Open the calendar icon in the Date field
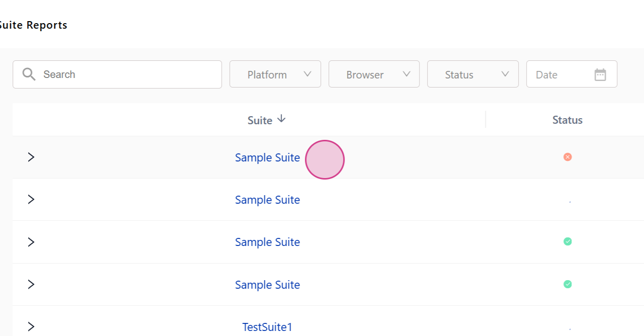Viewport: 644px width, 336px height. [600, 74]
